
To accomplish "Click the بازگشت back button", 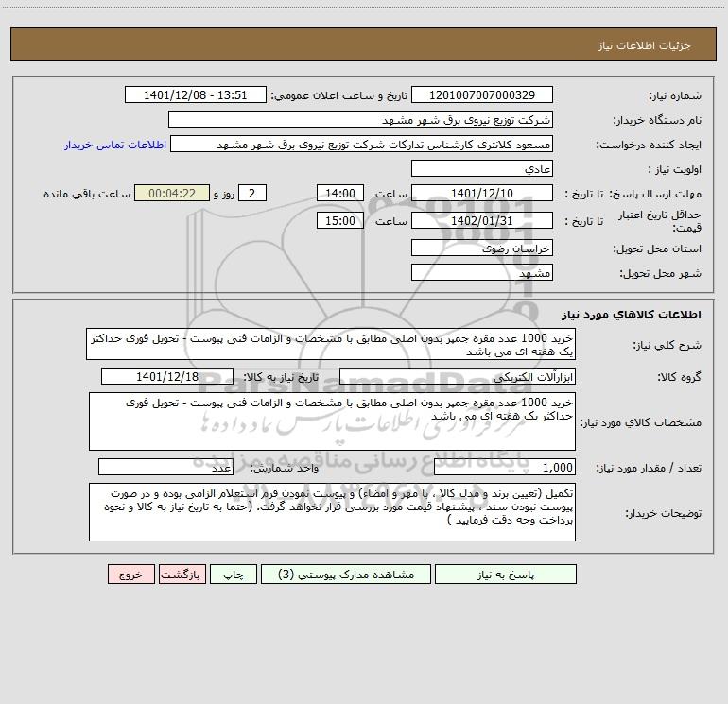I will 182,575.
